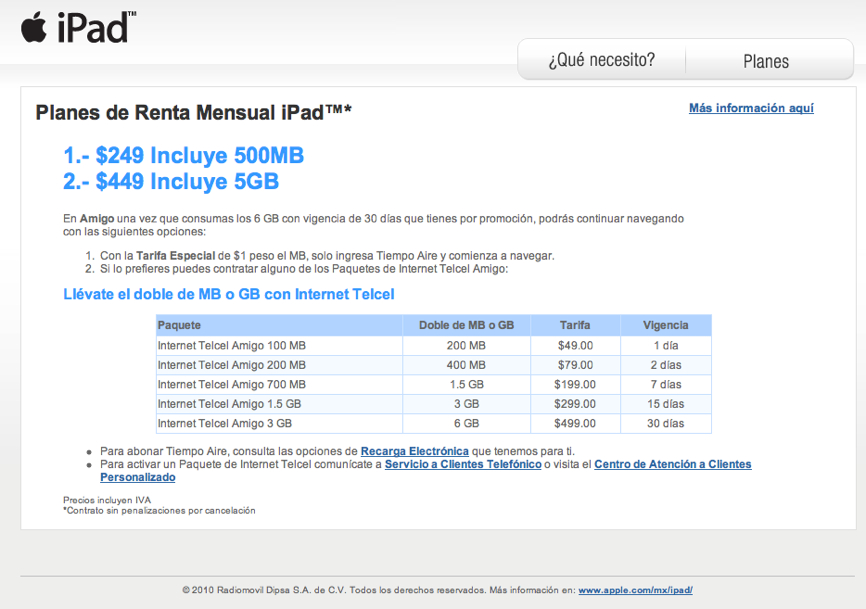Screen dimensions: 866x609
Task: Click the 1 día validity cell
Action: [666, 346]
